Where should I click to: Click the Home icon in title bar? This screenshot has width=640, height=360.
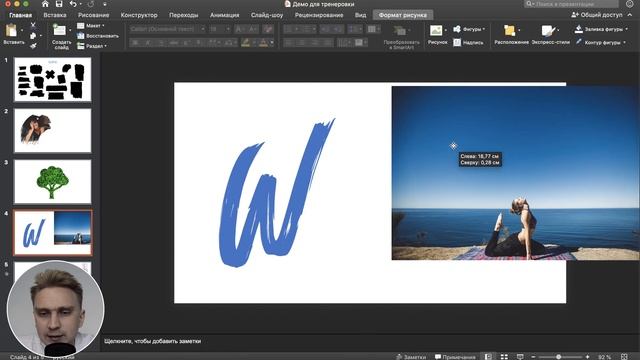[45, 4]
